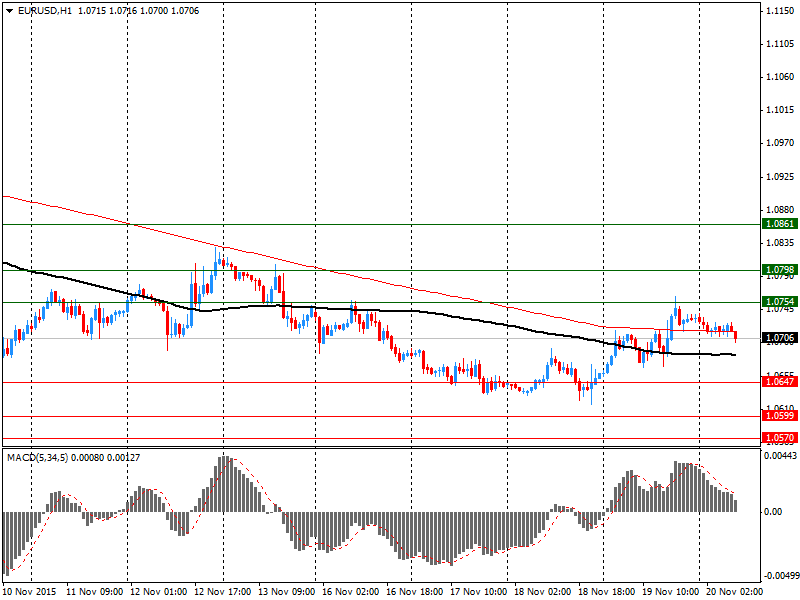Click the 1.0706 current price label

point(780,338)
